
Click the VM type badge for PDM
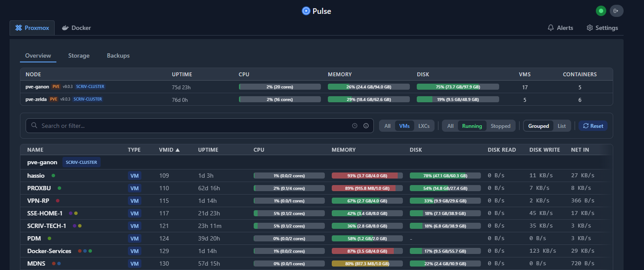click(x=134, y=239)
